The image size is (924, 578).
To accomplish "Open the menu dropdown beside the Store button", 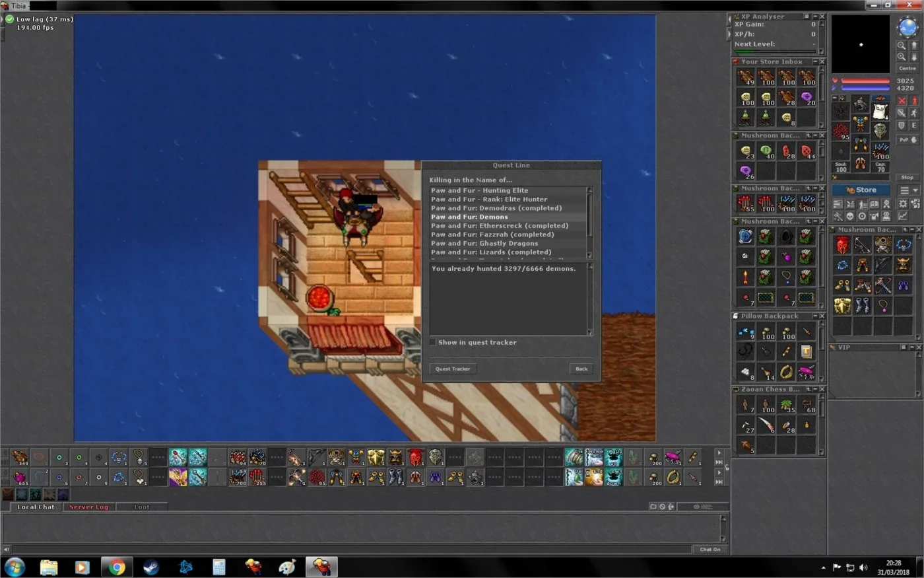I will pos(909,190).
